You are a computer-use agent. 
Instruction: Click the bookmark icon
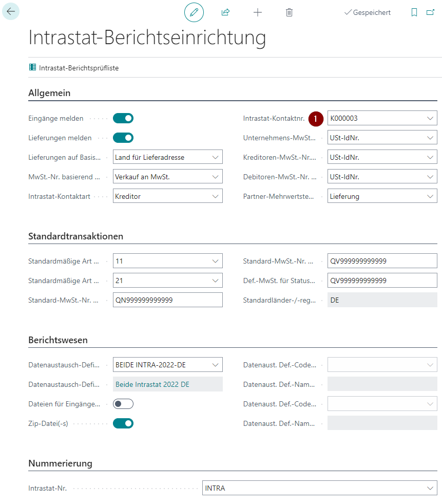pyautogui.click(x=414, y=11)
